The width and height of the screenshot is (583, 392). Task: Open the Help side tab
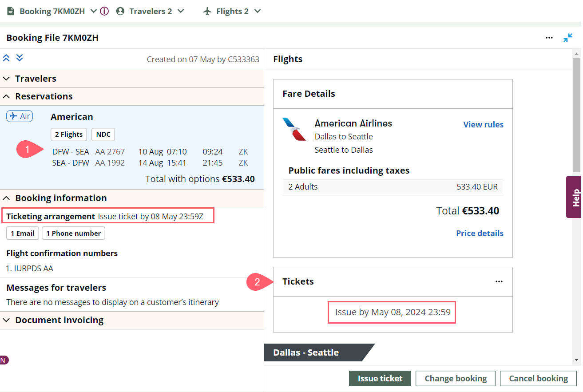click(x=575, y=197)
